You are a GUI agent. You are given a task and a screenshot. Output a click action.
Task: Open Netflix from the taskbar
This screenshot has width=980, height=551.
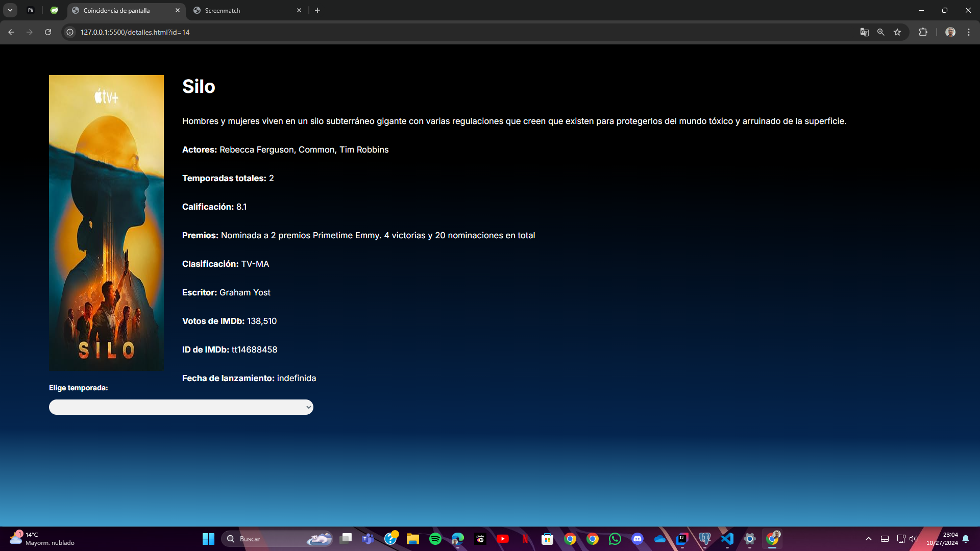[x=525, y=539]
